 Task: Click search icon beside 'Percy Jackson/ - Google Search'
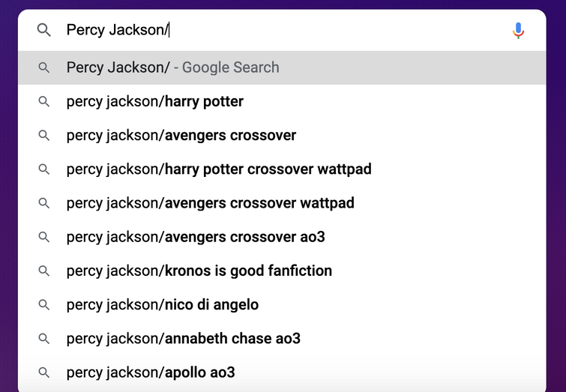[x=44, y=68]
